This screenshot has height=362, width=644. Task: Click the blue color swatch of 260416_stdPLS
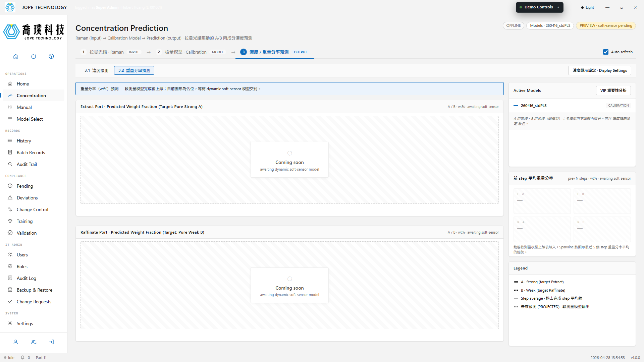coord(516,106)
